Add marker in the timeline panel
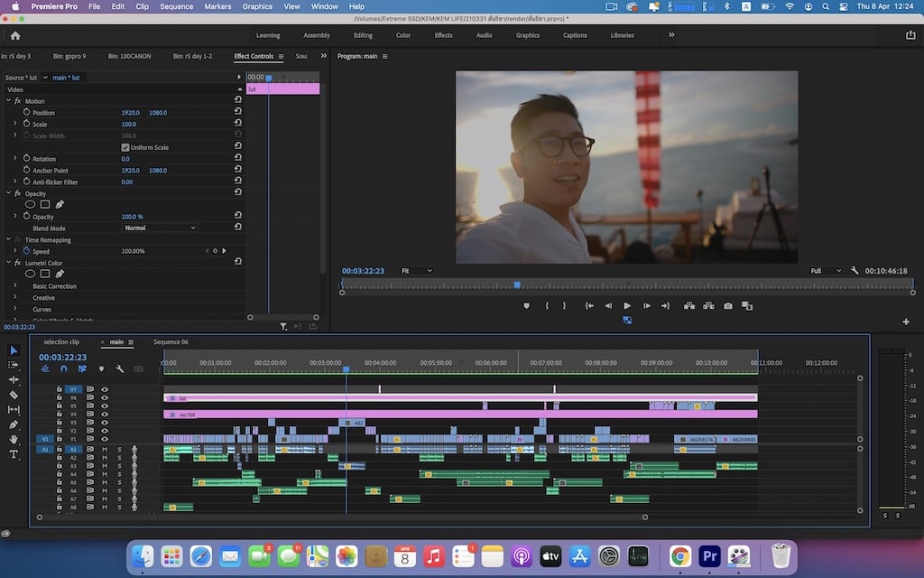This screenshot has width=924, height=578. tap(101, 368)
